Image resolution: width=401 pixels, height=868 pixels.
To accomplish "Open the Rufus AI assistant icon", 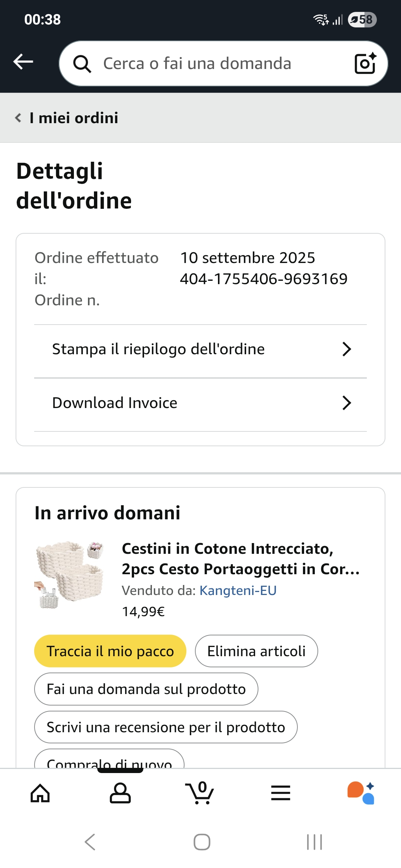I will click(361, 793).
